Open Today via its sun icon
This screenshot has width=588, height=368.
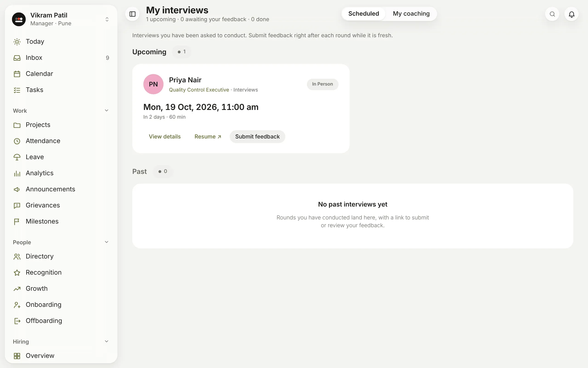click(x=17, y=42)
